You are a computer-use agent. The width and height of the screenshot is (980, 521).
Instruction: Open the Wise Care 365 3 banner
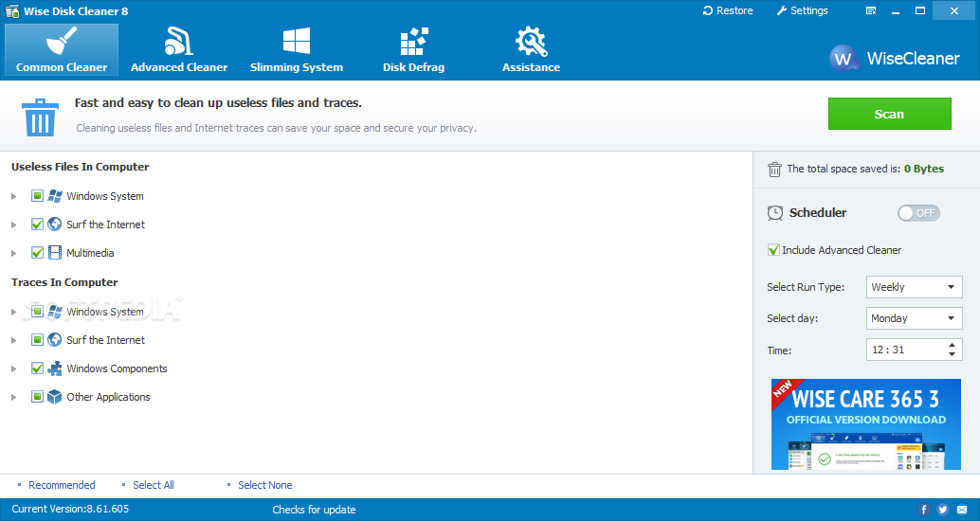pos(865,424)
